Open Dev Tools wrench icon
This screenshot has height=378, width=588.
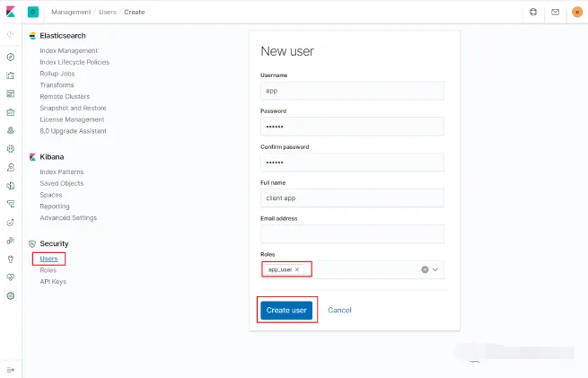click(11, 259)
